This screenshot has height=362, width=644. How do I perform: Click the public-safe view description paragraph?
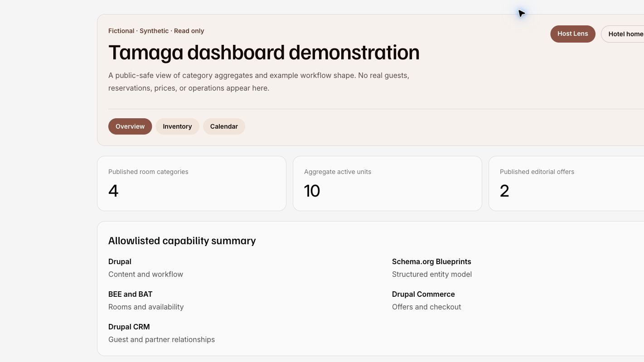[259, 82]
